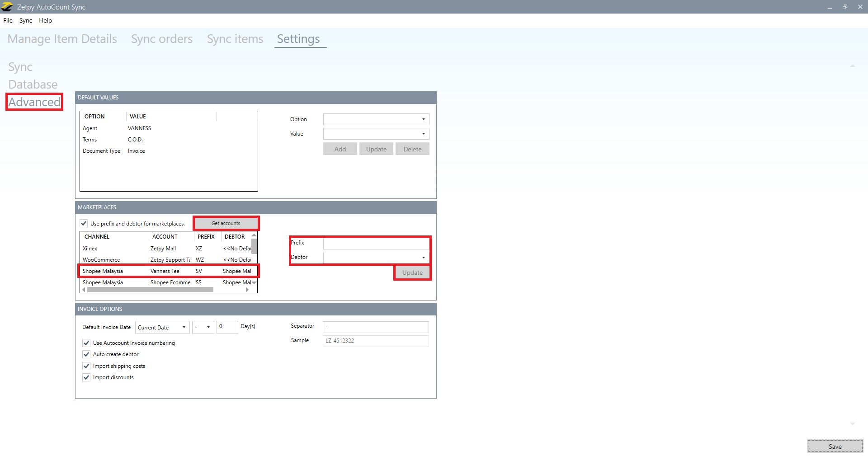
Task: Click scroll up arrow in marketplaces list
Action: tap(254, 235)
